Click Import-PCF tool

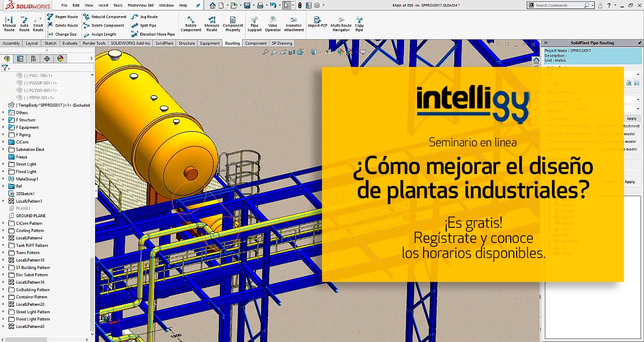tap(317, 22)
